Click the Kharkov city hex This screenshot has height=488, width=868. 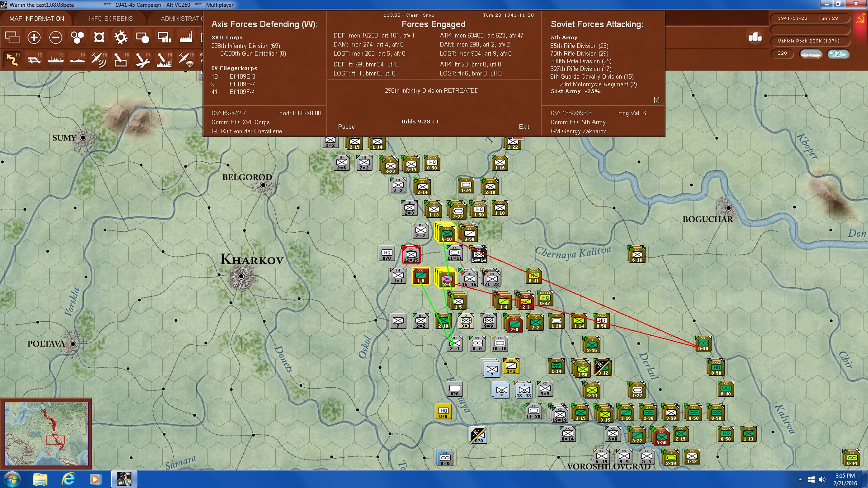pyautogui.click(x=241, y=276)
